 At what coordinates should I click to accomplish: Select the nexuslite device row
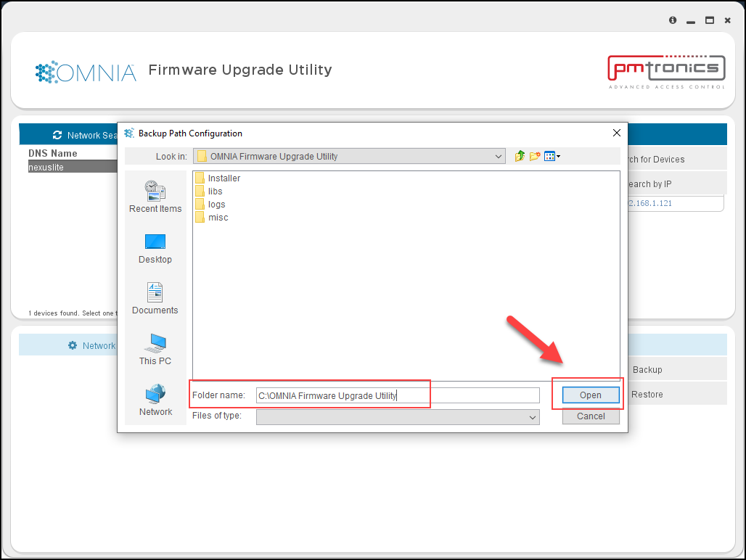coord(73,167)
